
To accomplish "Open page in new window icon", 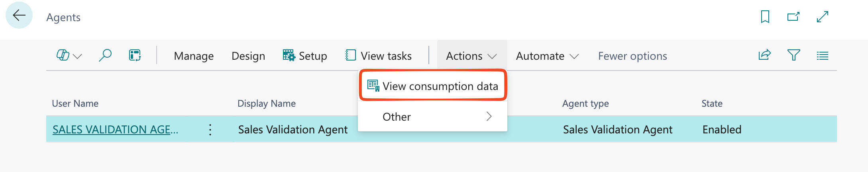I will tap(793, 17).
